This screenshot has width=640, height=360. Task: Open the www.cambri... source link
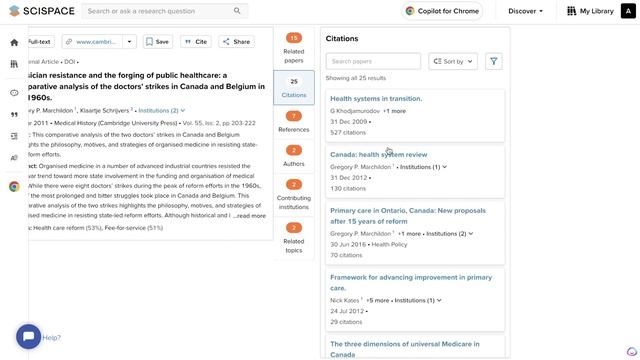[92, 42]
